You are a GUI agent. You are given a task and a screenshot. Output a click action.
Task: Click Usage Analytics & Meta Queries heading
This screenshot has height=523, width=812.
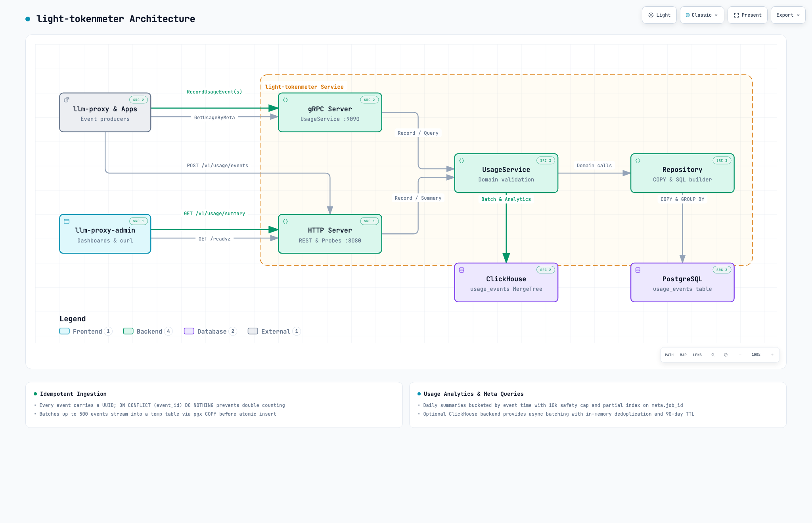(x=474, y=394)
